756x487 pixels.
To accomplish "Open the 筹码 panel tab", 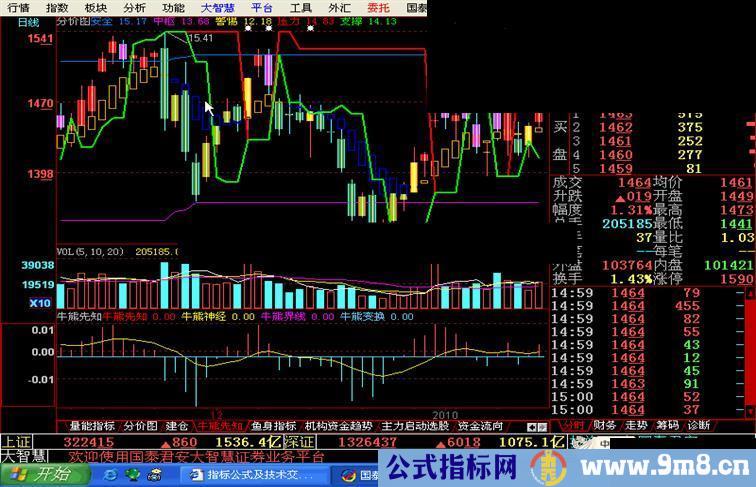I will (667, 425).
